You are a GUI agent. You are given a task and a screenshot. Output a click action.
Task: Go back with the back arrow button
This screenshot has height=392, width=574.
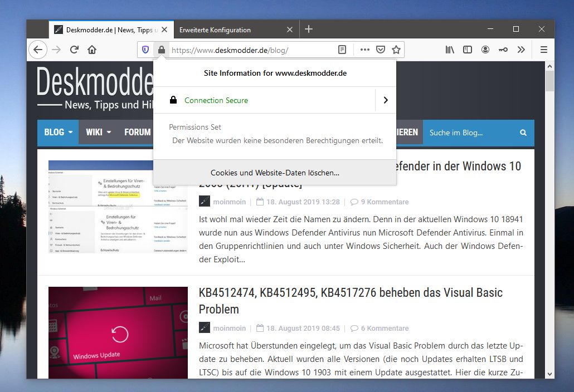point(38,50)
